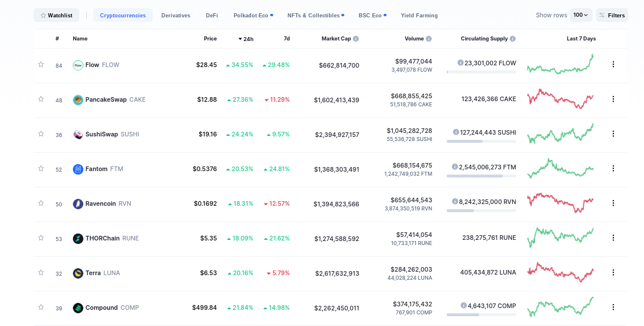
Task: Click Fantom circulating supply progress bar
Action: 481,176
